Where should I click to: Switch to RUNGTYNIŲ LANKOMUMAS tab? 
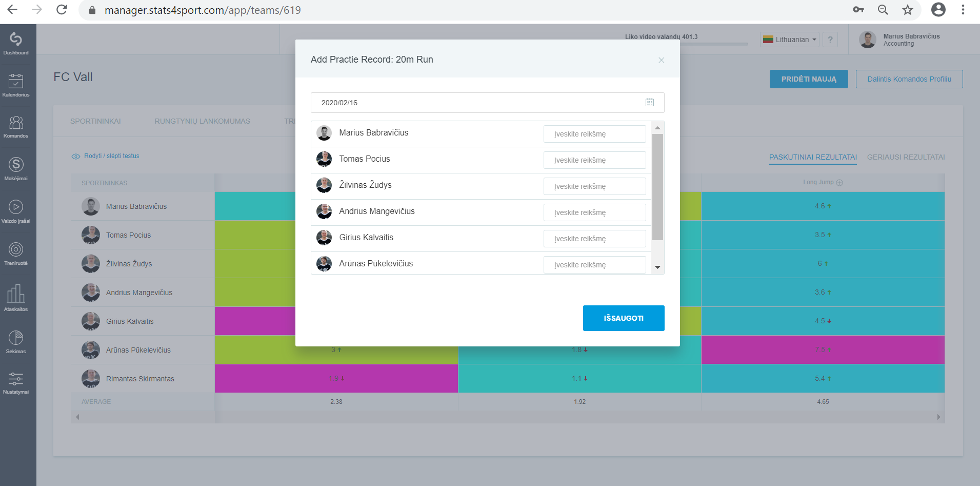point(203,121)
